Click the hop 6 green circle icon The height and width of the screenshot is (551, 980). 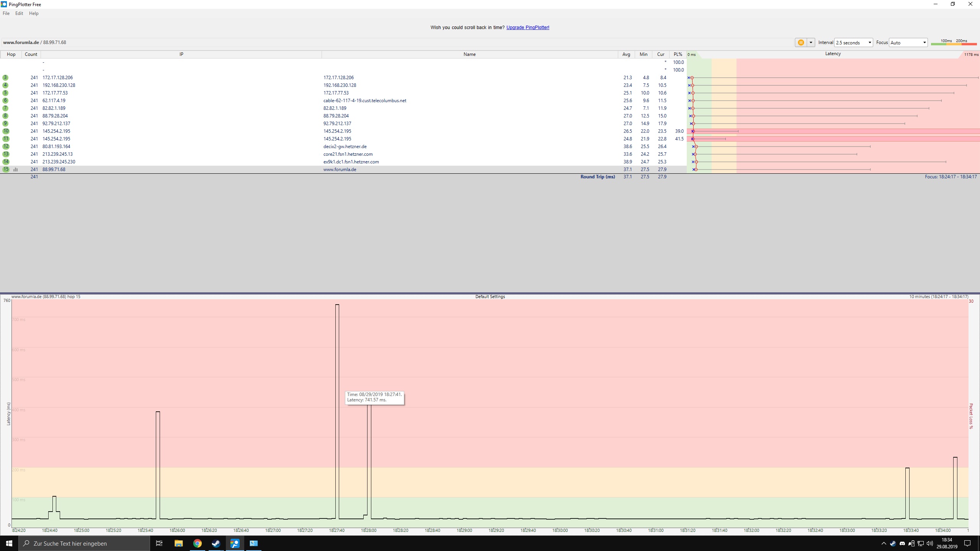pos(5,101)
